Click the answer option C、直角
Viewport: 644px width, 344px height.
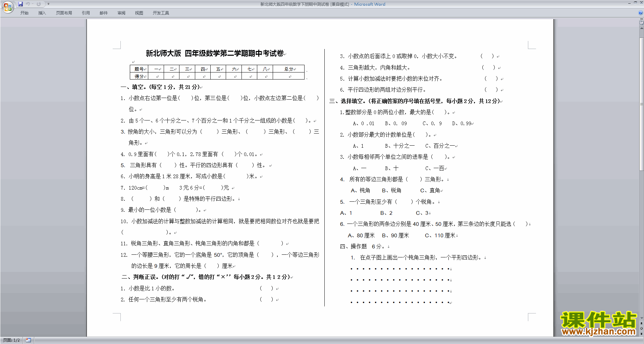(430, 191)
